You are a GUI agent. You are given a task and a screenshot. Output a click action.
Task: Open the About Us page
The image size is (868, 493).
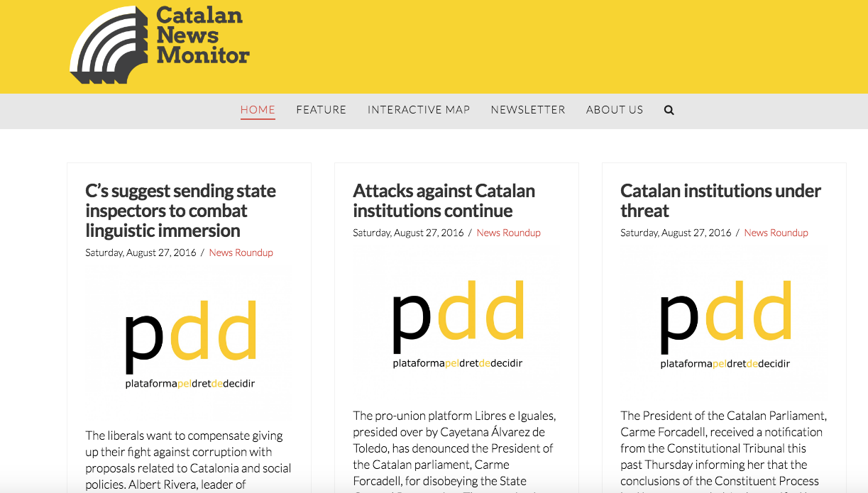point(614,109)
